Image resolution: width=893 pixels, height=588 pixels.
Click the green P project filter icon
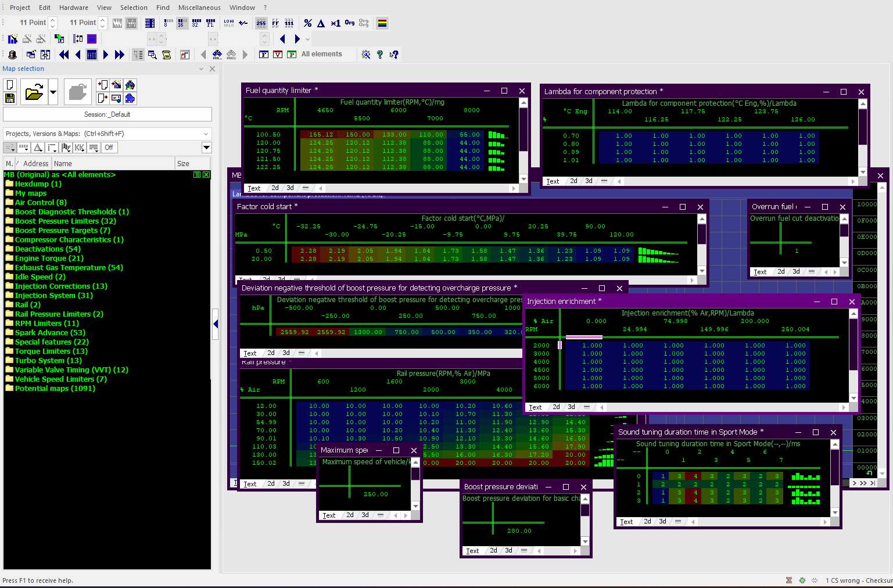coord(292,55)
